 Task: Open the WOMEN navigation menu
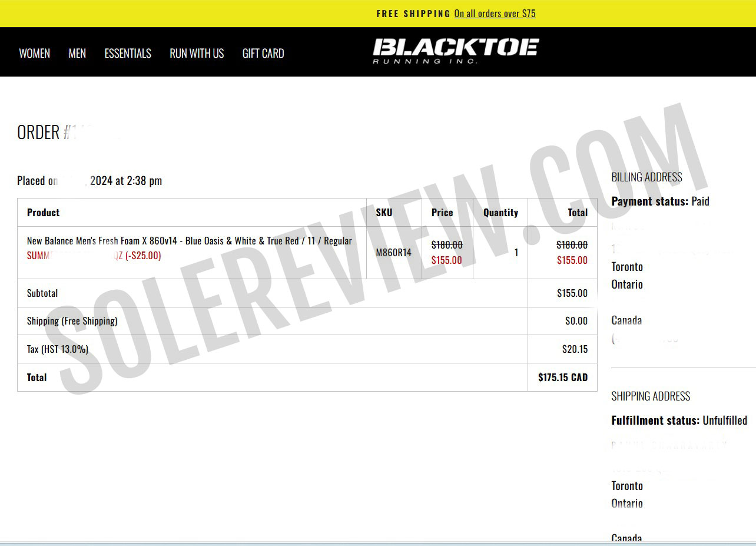35,53
